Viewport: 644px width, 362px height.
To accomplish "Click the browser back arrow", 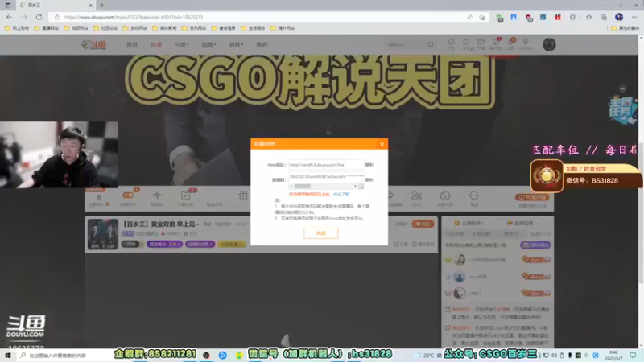I will coord(10,17).
